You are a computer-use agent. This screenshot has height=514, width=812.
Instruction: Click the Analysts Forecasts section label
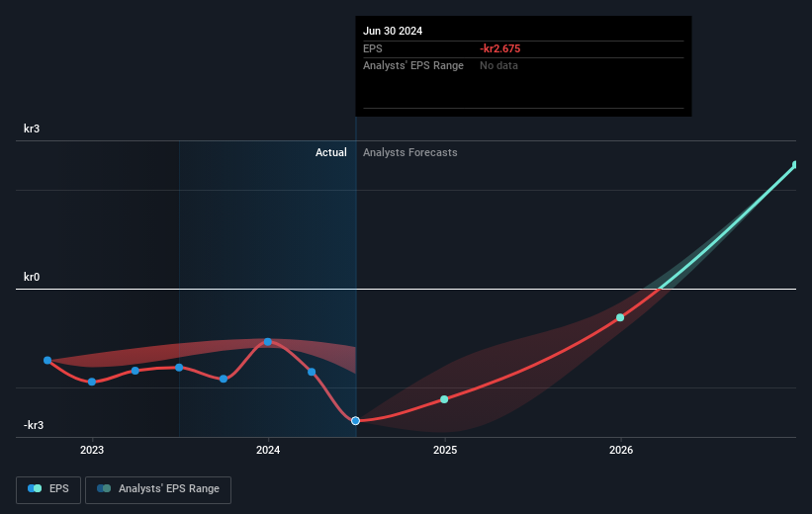point(410,152)
